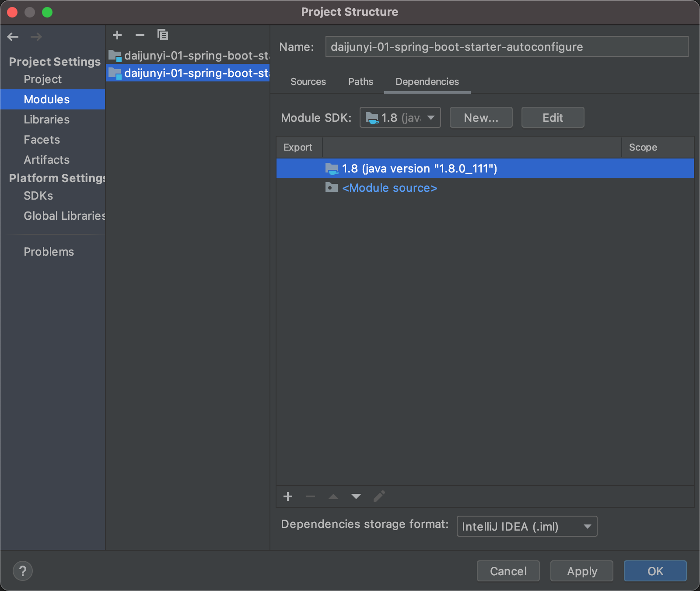700x591 pixels.
Task: Open SDKs platform settings
Action: click(38, 196)
